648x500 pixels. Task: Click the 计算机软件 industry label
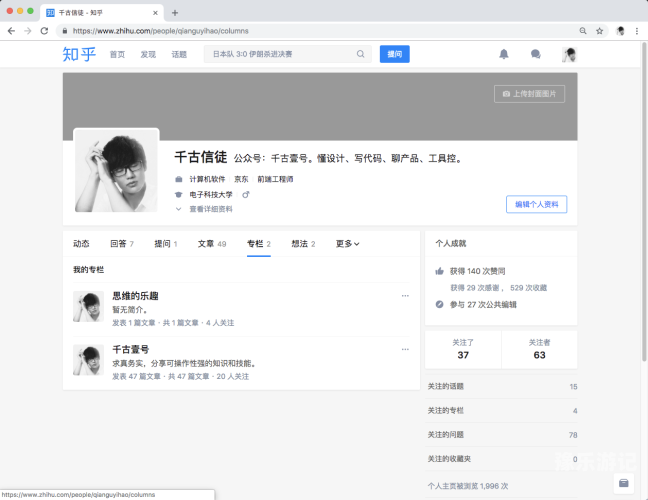click(207, 179)
